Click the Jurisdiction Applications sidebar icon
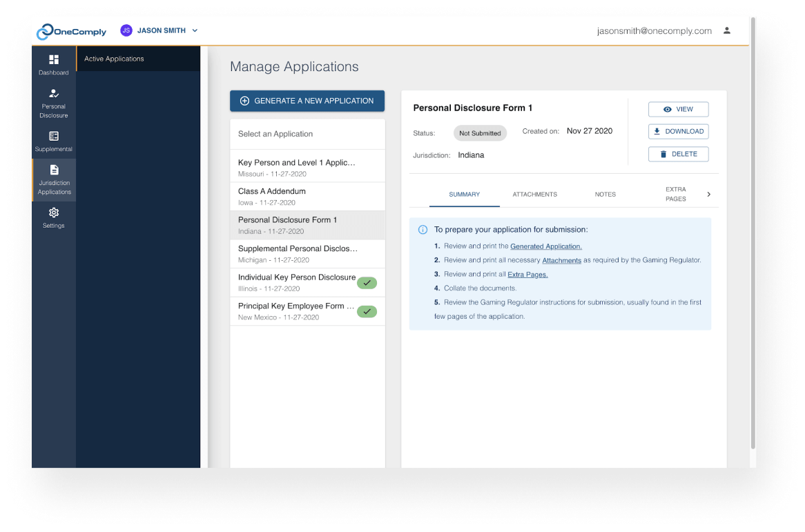805x532 pixels. (x=53, y=173)
